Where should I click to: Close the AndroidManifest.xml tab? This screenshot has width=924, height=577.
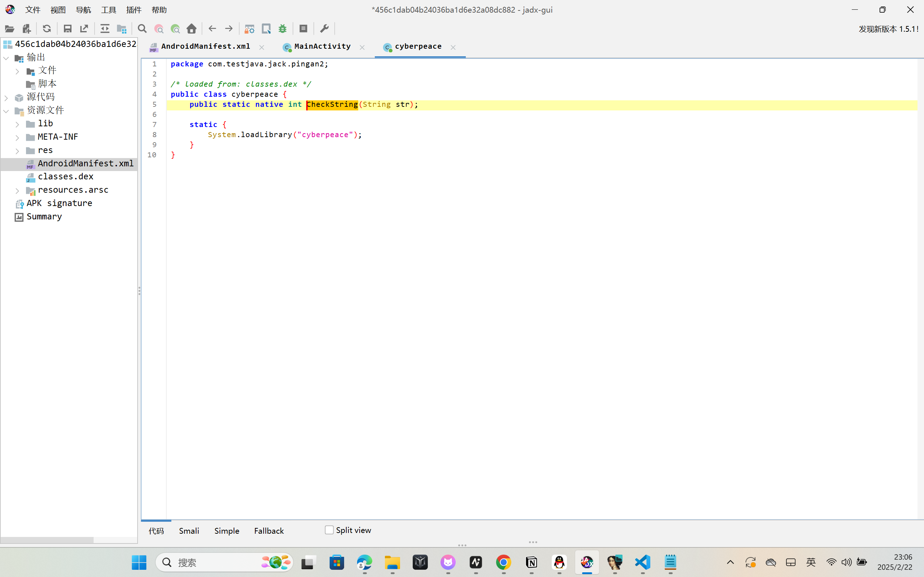coord(261,47)
